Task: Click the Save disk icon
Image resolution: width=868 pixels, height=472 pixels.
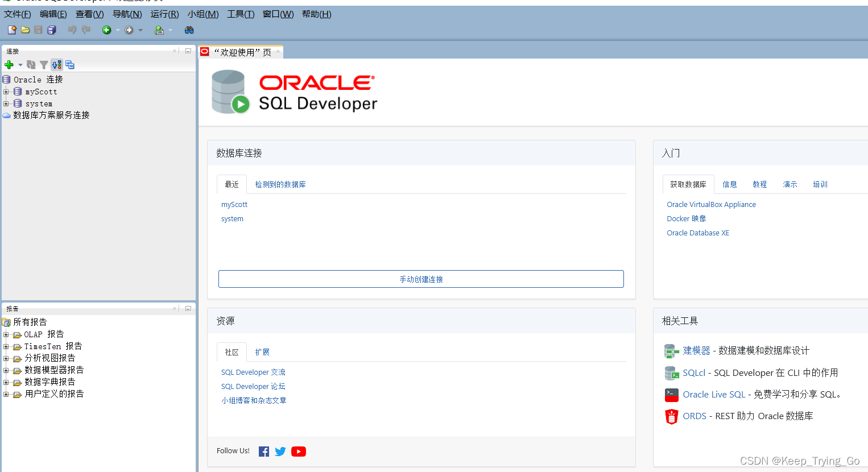Action: click(x=38, y=30)
